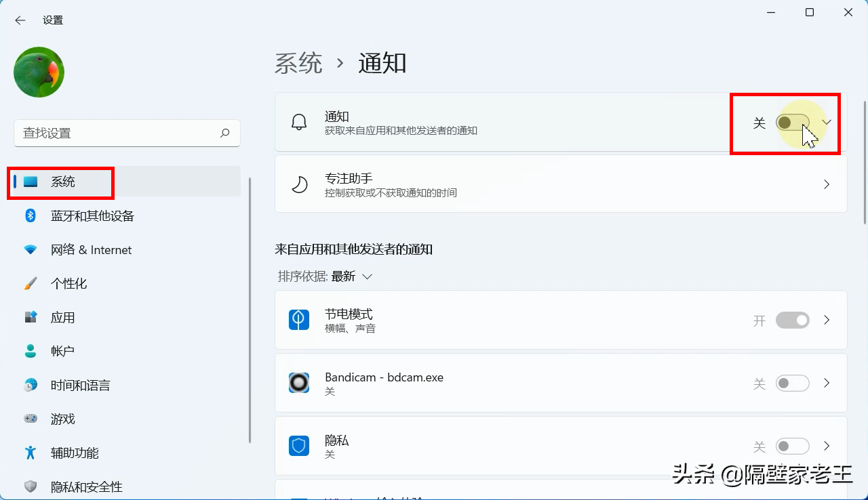Click the Focus Assist moon icon

click(298, 184)
